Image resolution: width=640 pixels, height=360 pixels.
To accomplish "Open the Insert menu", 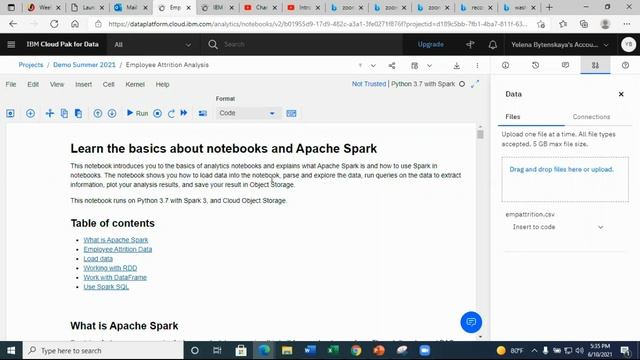I will click(x=83, y=84).
